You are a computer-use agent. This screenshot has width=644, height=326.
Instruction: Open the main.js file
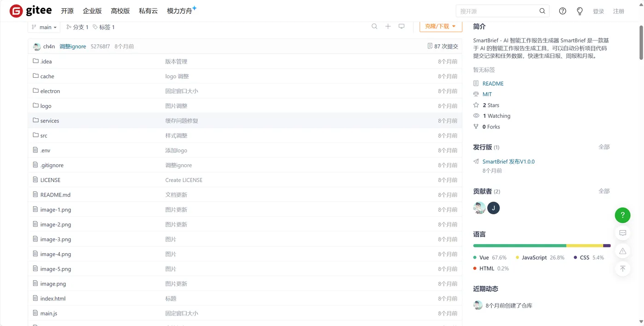tap(49, 313)
